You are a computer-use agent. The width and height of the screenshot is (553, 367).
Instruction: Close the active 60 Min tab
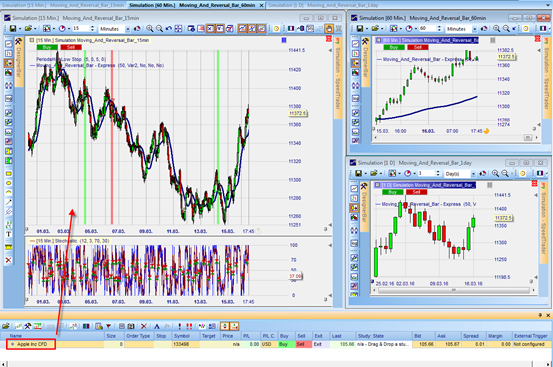pyautogui.click(x=261, y=5)
